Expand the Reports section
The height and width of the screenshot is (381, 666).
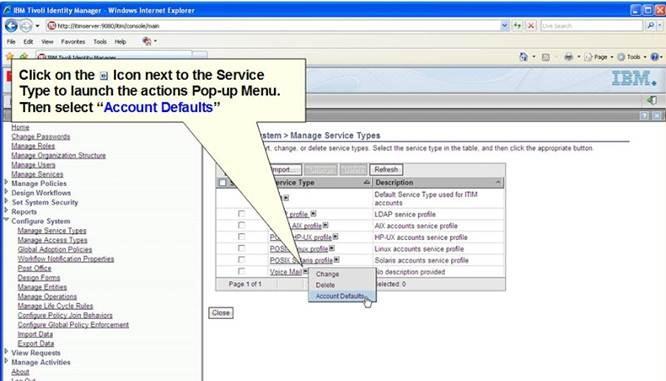[x=6, y=211]
